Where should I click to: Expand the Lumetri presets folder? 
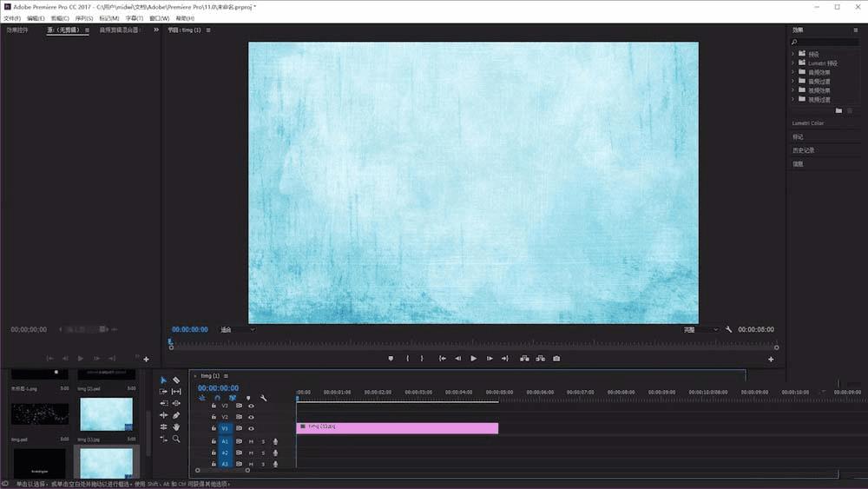click(793, 63)
